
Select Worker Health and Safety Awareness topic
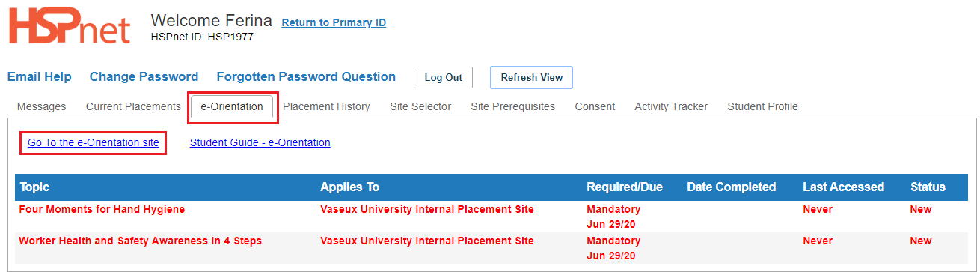coord(140,241)
